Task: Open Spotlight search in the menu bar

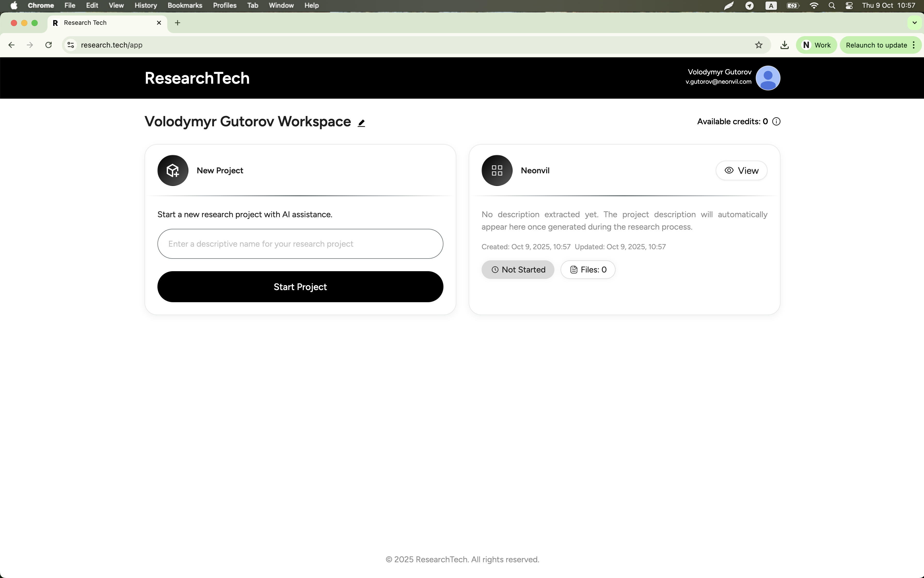Action: (832, 5)
